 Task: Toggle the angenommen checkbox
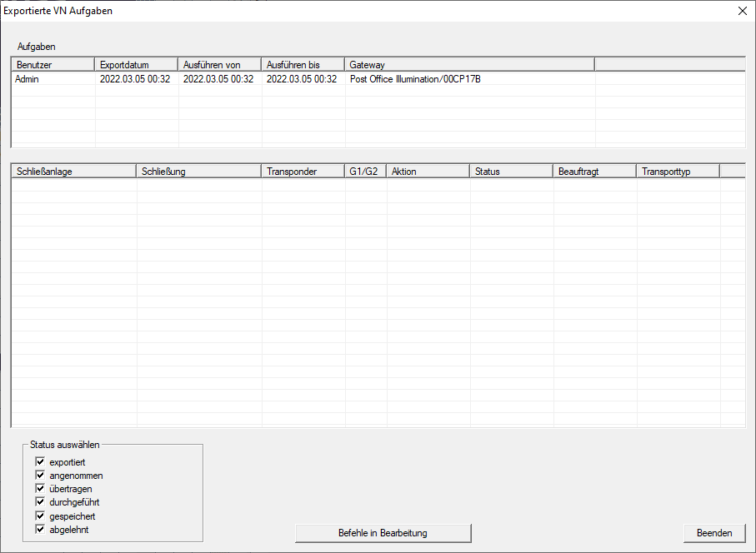click(39, 476)
